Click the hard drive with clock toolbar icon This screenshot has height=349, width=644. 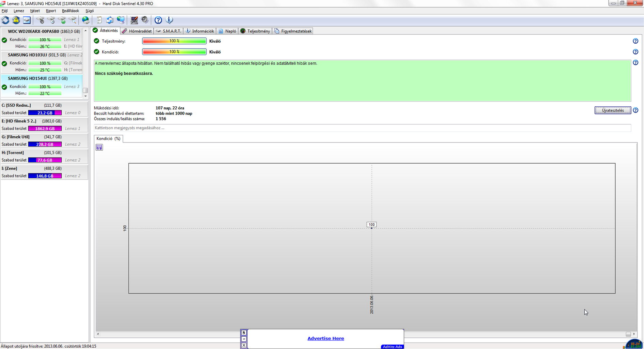(51, 20)
